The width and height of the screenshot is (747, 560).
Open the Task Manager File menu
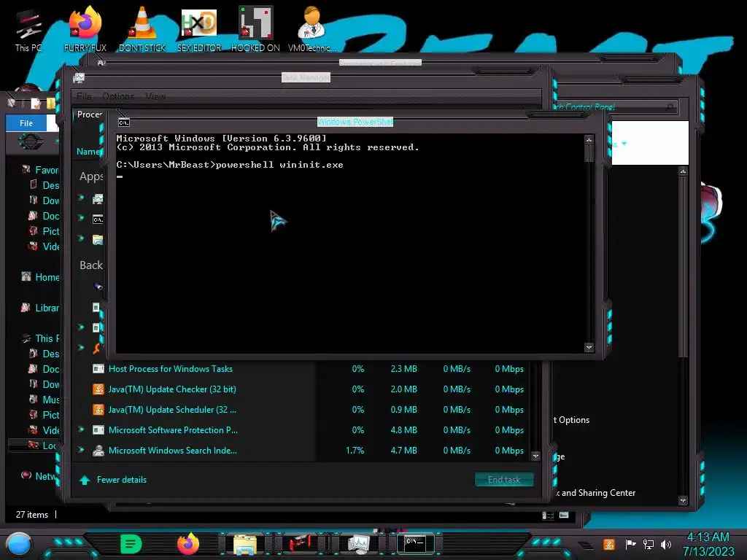click(x=84, y=96)
